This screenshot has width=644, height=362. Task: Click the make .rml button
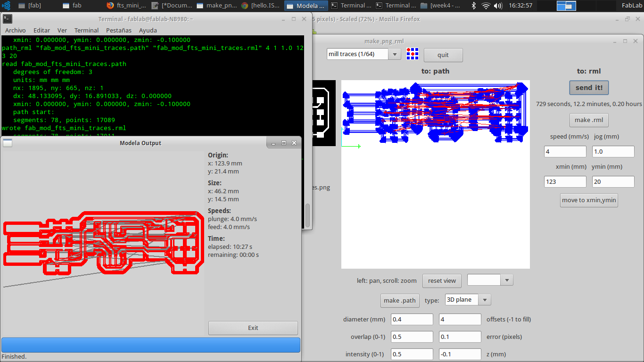click(589, 120)
